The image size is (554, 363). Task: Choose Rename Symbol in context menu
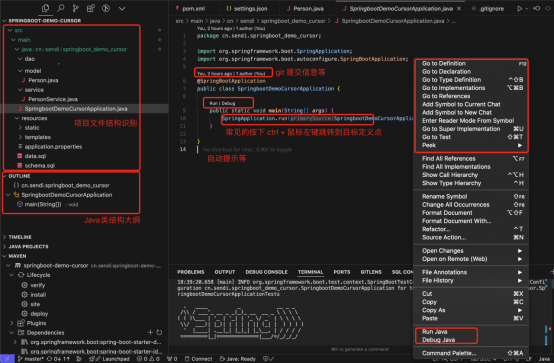(471, 197)
